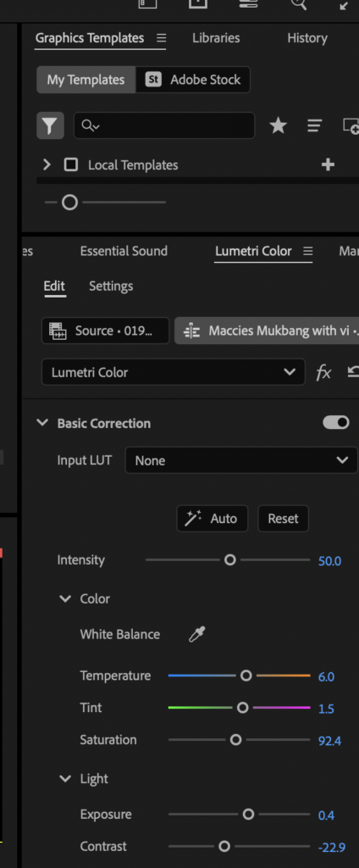Collapse the Basic Correction section

pyautogui.click(x=42, y=423)
